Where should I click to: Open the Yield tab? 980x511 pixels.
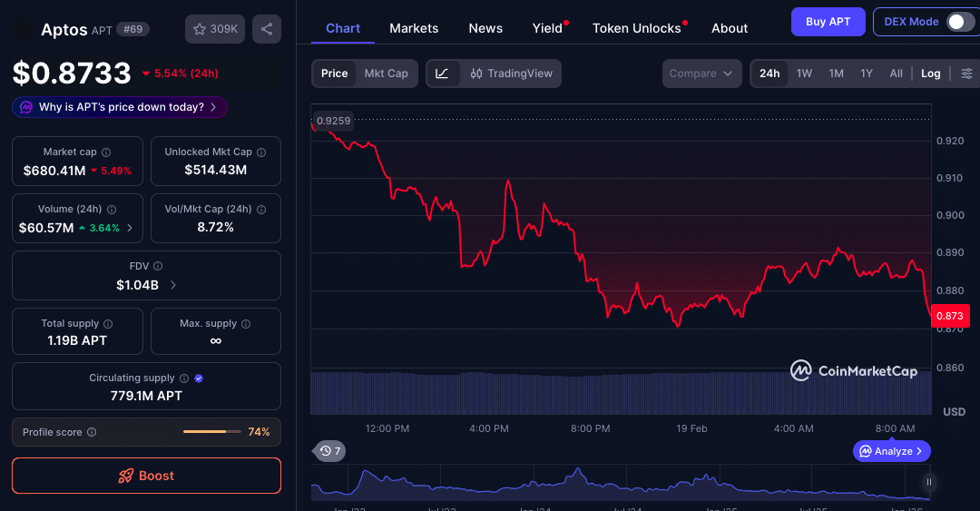547,28
